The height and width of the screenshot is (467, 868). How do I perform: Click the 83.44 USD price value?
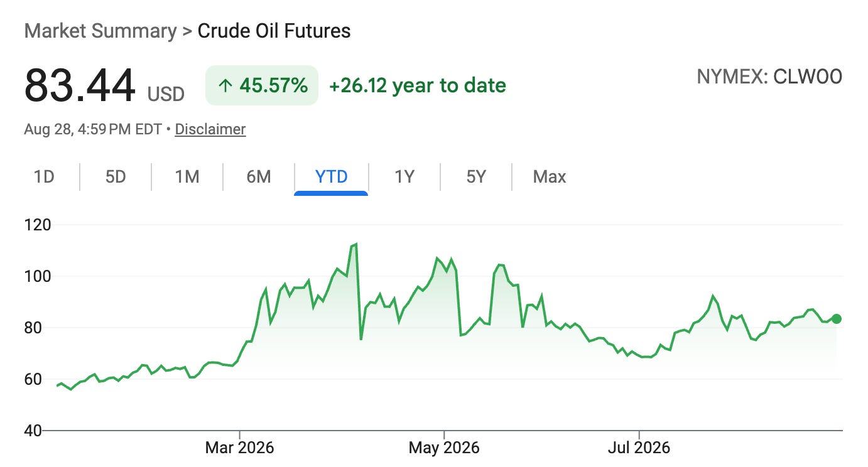point(104,87)
